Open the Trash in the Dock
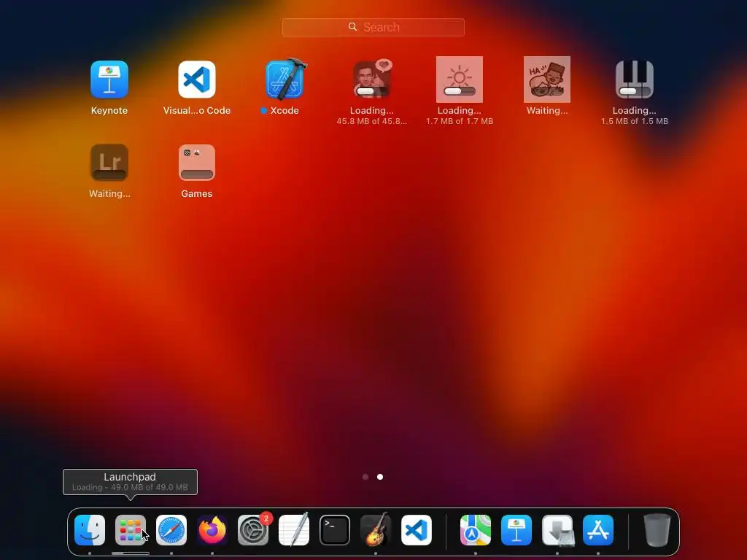This screenshot has width=747, height=560. pyautogui.click(x=657, y=530)
